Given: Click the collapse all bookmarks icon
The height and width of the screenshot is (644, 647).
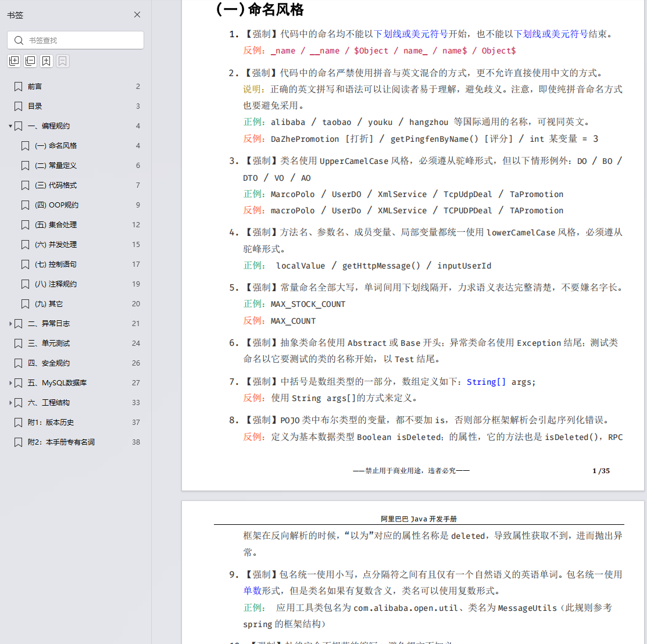Looking at the screenshot, I should pyautogui.click(x=30, y=60).
